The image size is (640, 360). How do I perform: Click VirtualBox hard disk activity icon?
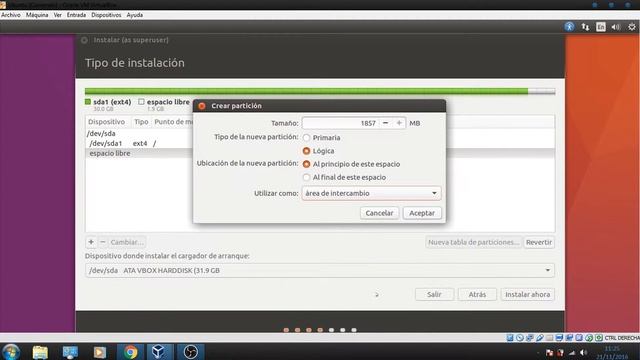(x=510, y=338)
